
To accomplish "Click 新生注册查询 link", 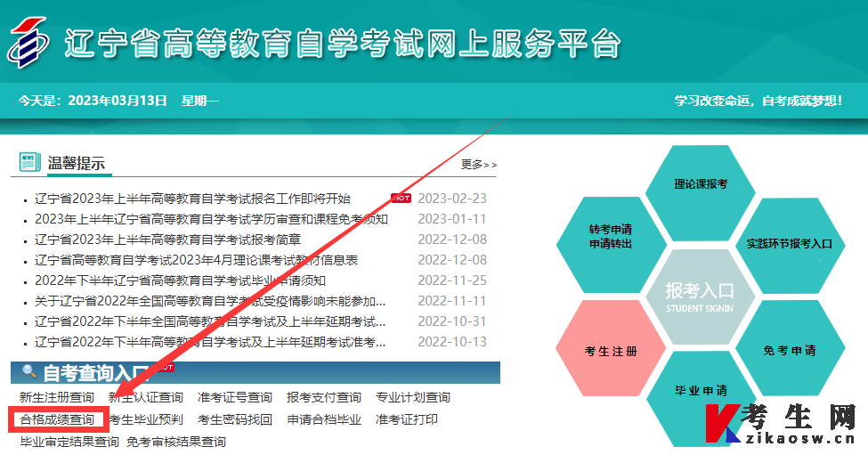I will click(x=57, y=397).
